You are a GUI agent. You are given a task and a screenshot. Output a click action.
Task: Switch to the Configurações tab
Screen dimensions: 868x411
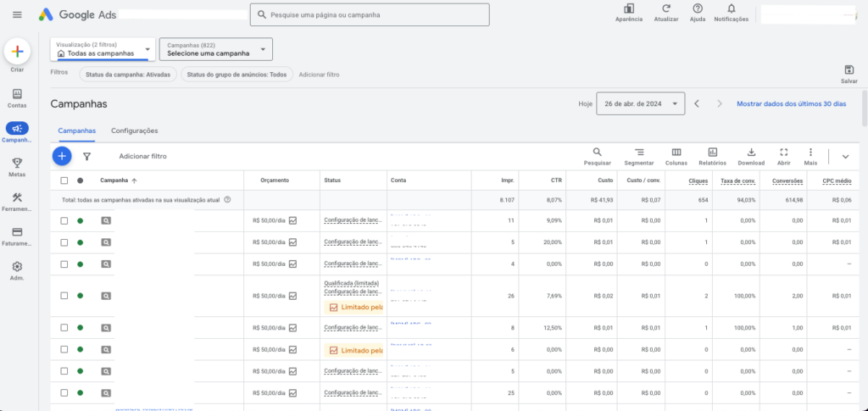pyautogui.click(x=135, y=131)
